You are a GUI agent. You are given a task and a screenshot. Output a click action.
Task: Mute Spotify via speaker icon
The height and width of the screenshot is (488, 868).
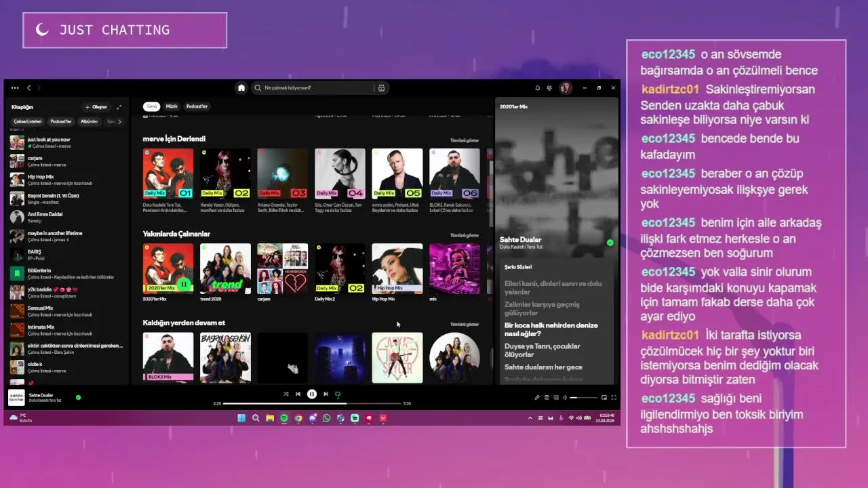pos(565,398)
